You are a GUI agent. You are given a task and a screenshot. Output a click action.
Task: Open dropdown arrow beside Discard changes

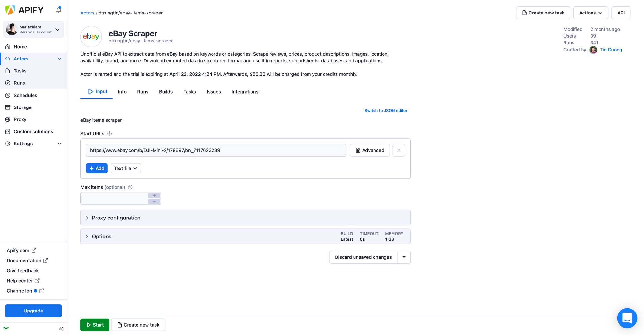[404, 257]
